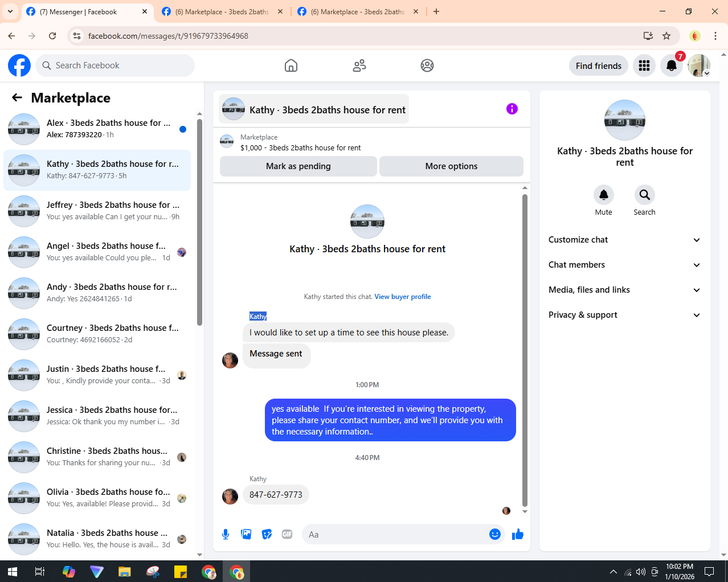The width and height of the screenshot is (728, 582).
Task: Click the install app icon in address bar
Action: 648,36
